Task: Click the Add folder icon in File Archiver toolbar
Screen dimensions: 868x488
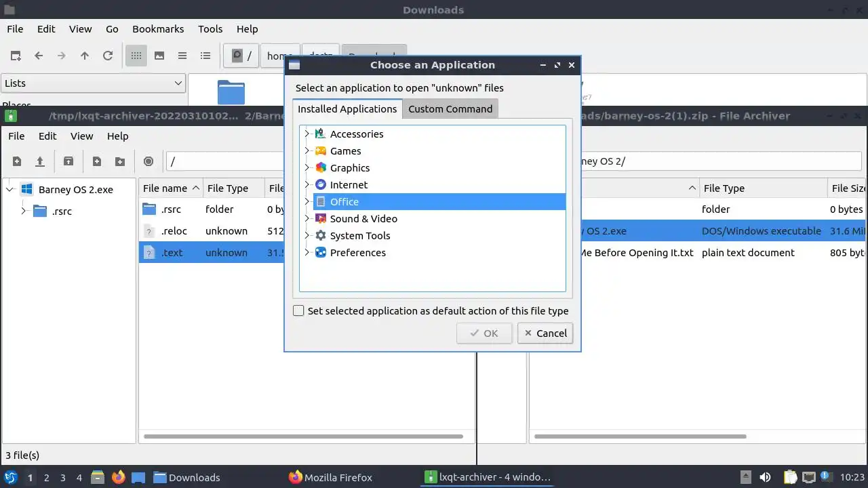Action: 120,161
